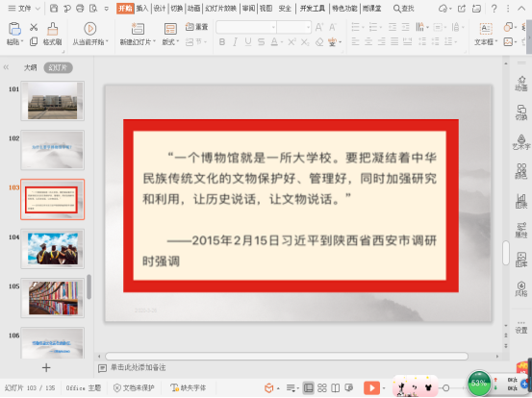Click the zoom slider handle

(445, 387)
